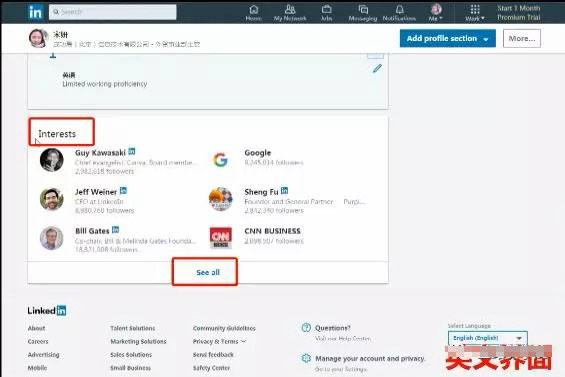This screenshot has height=377, width=565.
Task: Open Talent Solutions footer link
Action: click(133, 328)
